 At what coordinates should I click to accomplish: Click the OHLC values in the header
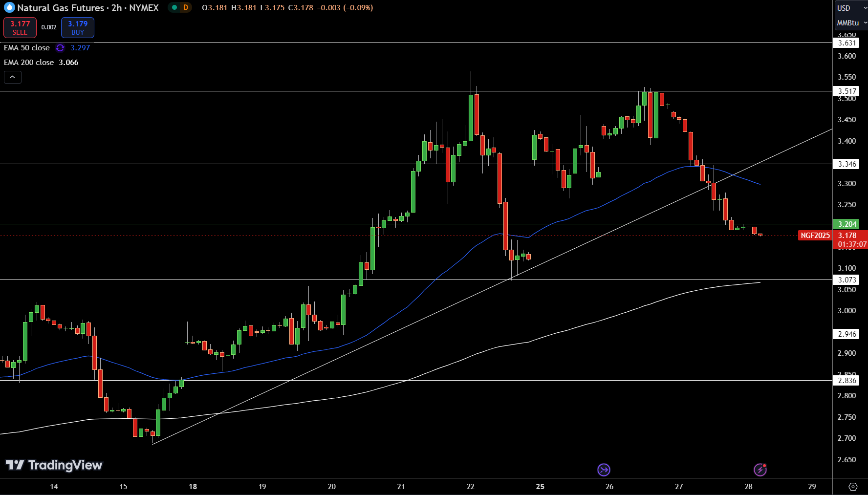287,8
